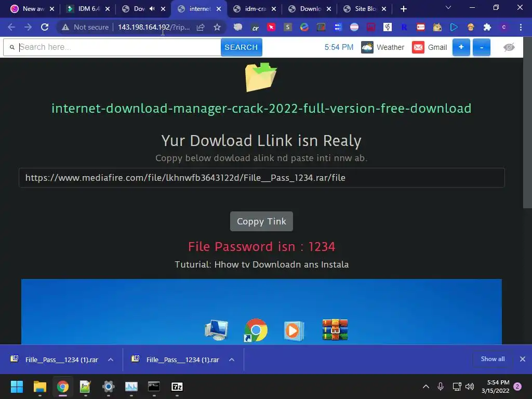
Task: Click the share icon in the address bar
Action: (201, 27)
